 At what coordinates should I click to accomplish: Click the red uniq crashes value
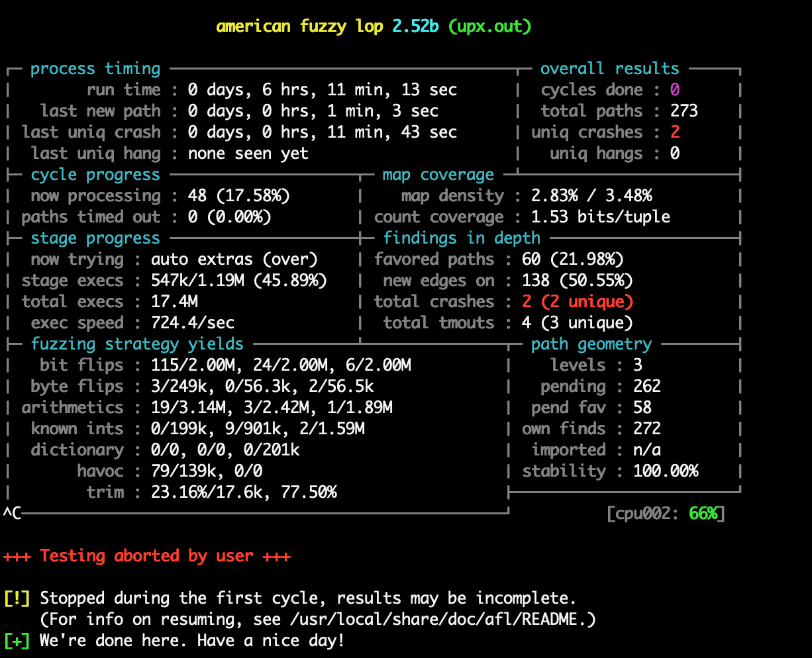pyautogui.click(x=675, y=132)
